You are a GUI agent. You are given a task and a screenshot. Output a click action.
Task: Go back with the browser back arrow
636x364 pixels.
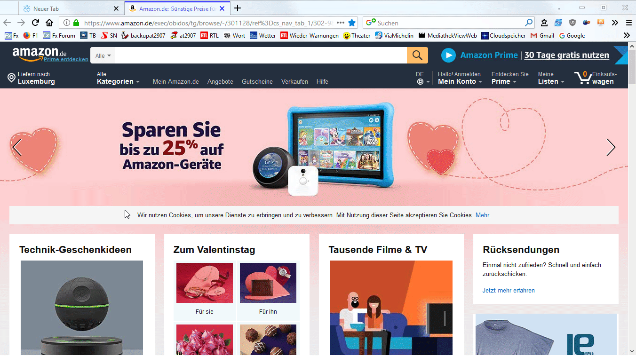[7, 23]
